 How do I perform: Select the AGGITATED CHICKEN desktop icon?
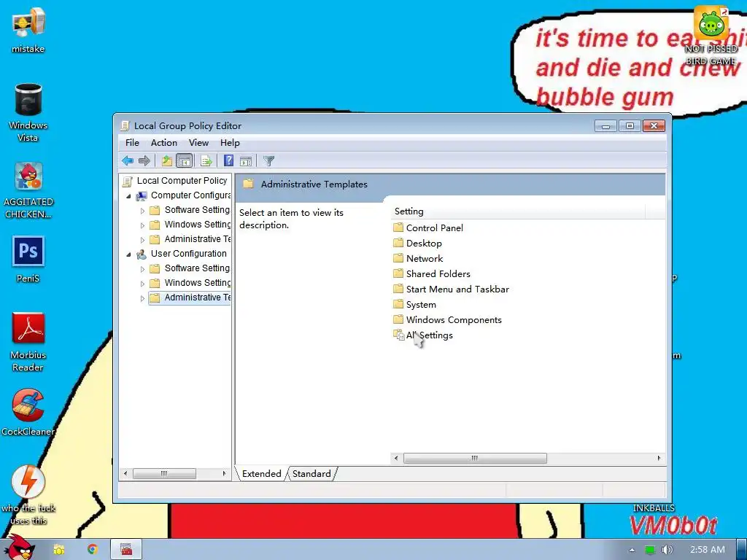pos(28,190)
